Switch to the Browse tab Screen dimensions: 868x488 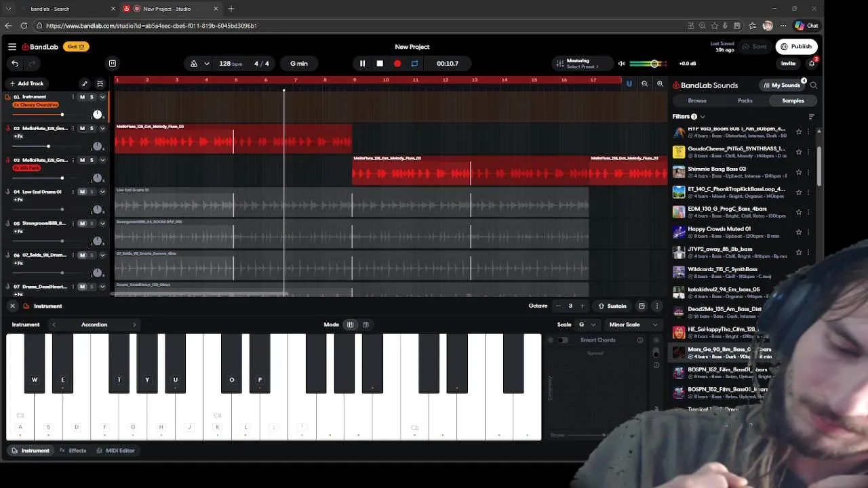coord(697,101)
